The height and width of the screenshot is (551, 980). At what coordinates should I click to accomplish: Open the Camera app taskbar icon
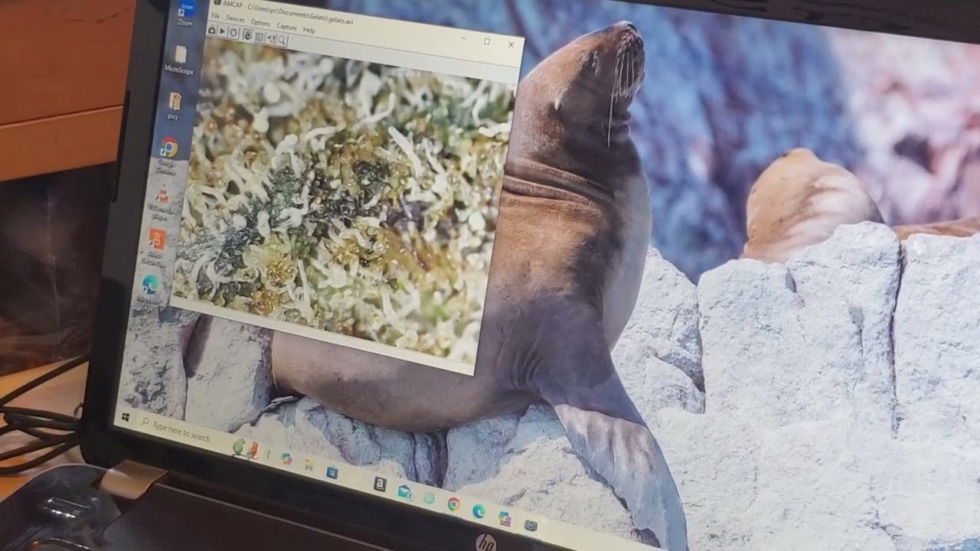[531, 526]
